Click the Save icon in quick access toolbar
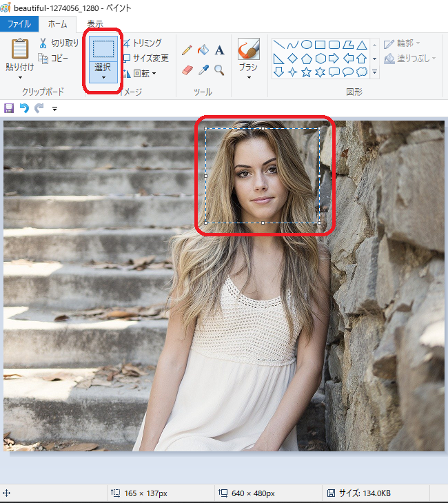Image resolution: width=448 pixels, height=503 pixels. click(9, 108)
